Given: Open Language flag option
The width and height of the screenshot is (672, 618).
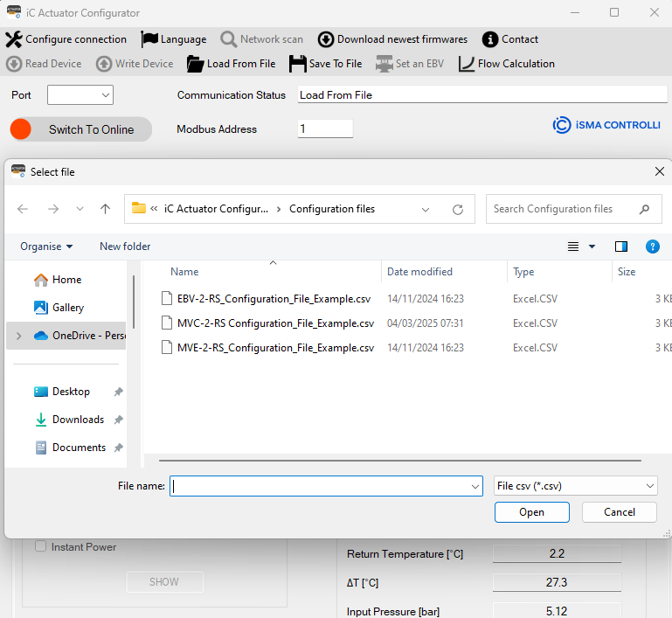Looking at the screenshot, I should click(x=149, y=39).
